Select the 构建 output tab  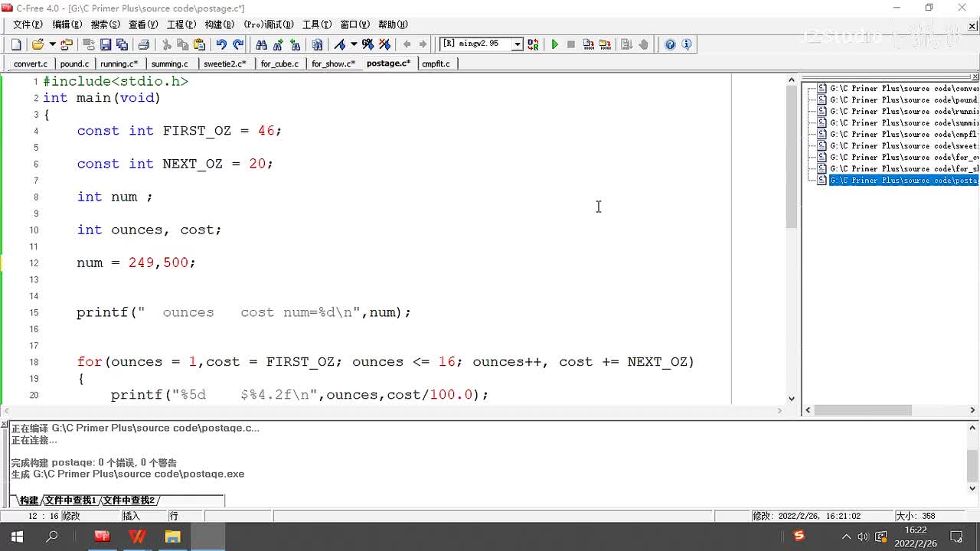tap(28, 500)
